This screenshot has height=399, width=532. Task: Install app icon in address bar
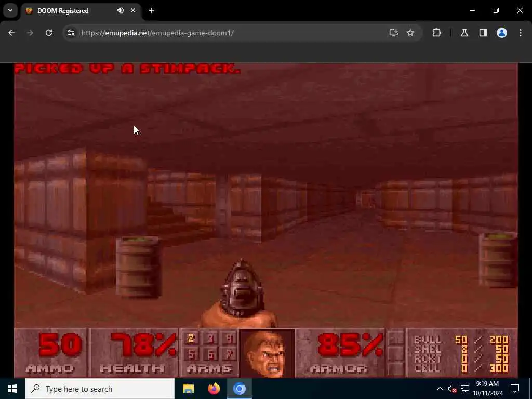tap(394, 33)
